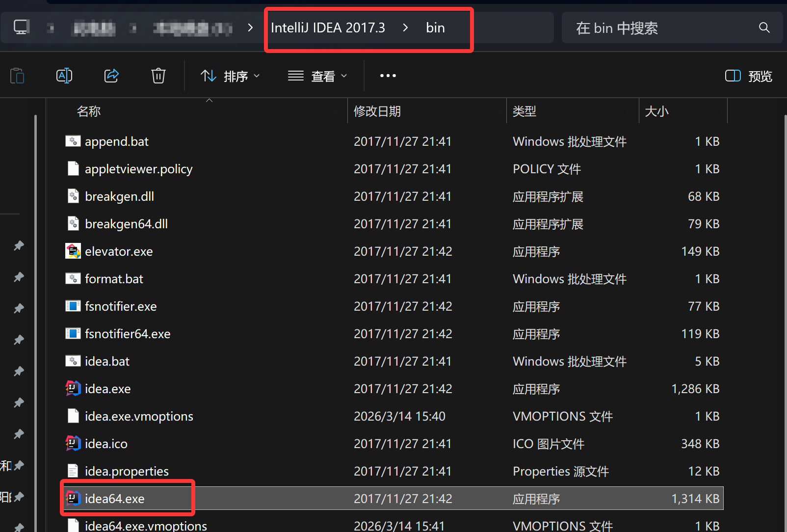Click the idea.exe.vmoptions file icon

tap(73, 416)
